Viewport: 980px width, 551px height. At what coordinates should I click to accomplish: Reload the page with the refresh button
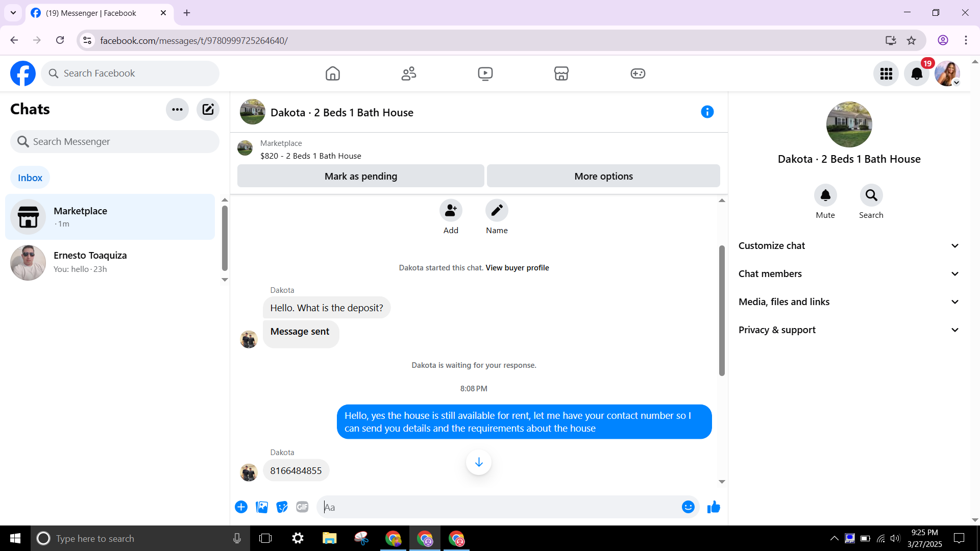click(60, 40)
